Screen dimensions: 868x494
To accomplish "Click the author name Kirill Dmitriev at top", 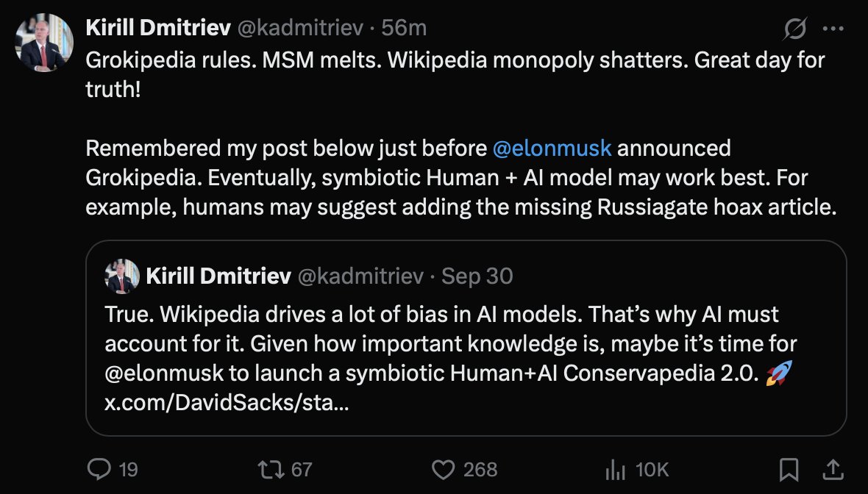I will (157, 28).
